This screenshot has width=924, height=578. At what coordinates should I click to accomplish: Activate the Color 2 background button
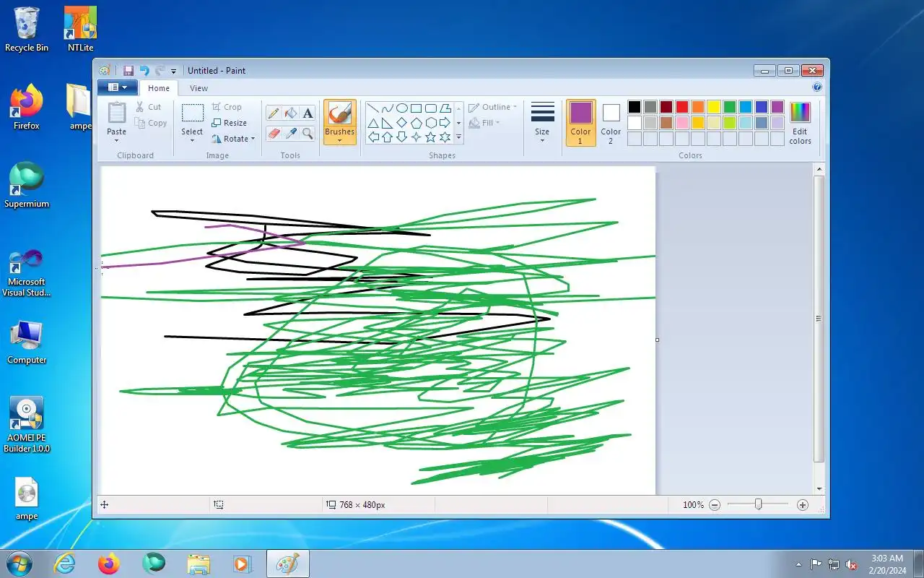click(x=611, y=123)
